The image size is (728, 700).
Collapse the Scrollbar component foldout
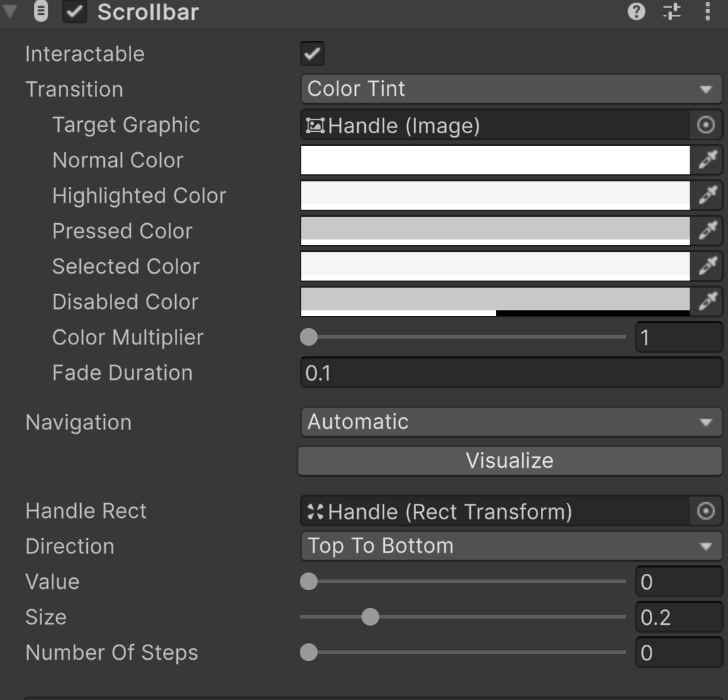click(x=10, y=11)
